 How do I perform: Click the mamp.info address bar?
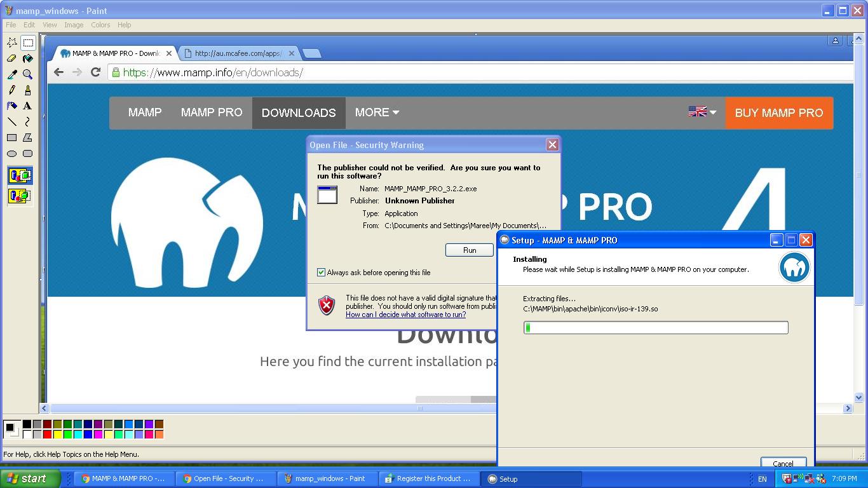click(480, 72)
